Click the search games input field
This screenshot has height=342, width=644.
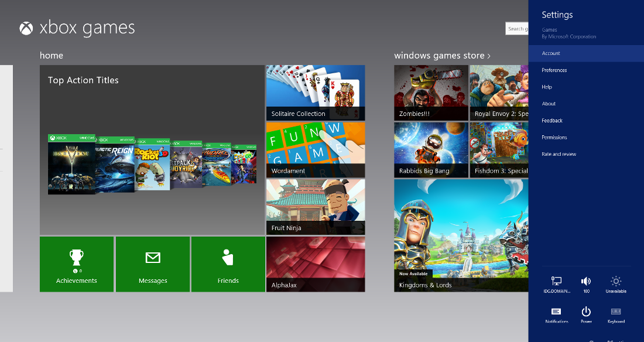[x=517, y=29]
